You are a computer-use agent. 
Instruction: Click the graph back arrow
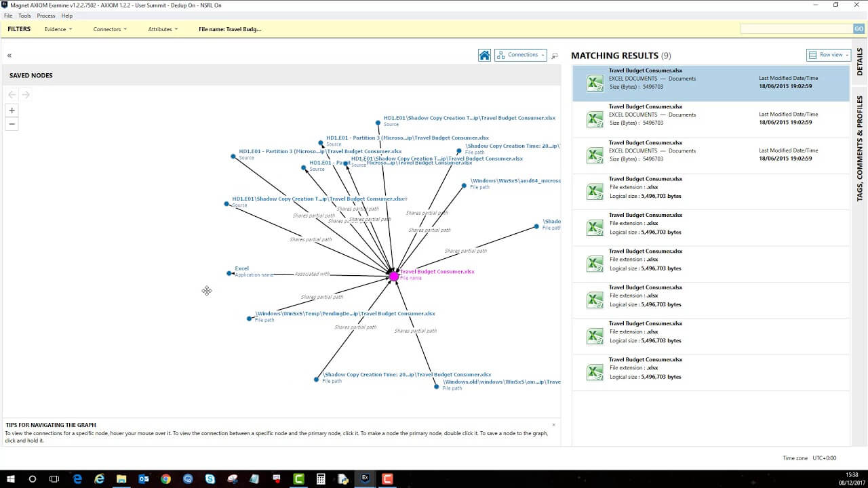click(12, 95)
